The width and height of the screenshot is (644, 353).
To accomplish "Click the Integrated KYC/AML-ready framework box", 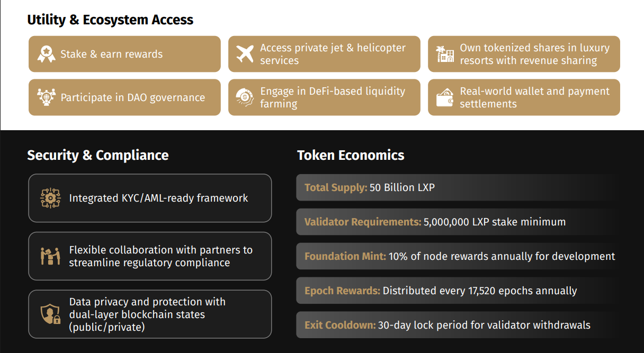I will point(150,198).
